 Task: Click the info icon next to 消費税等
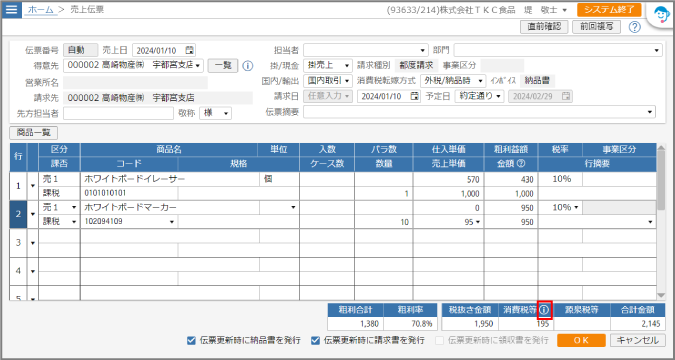point(545,310)
